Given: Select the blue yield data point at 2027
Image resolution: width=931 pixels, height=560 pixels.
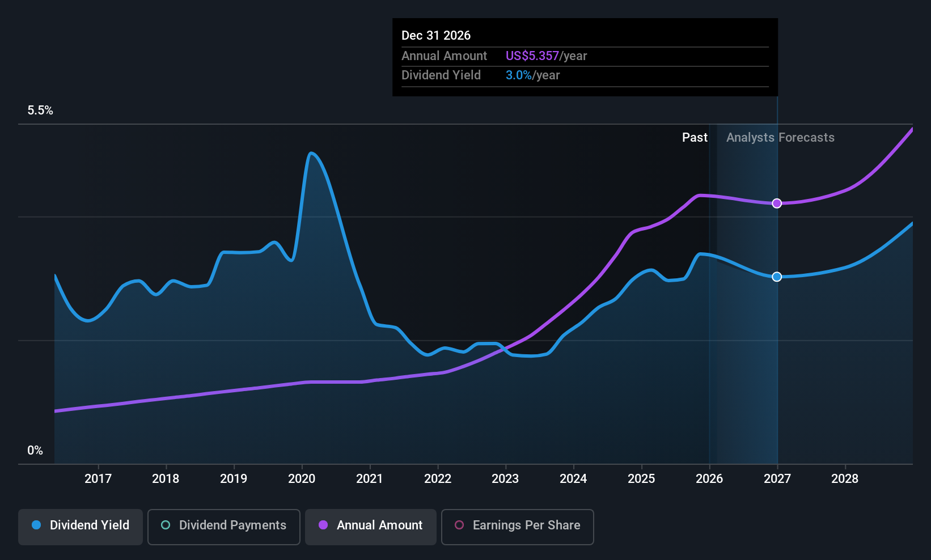Looking at the screenshot, I should pos(777,277).
